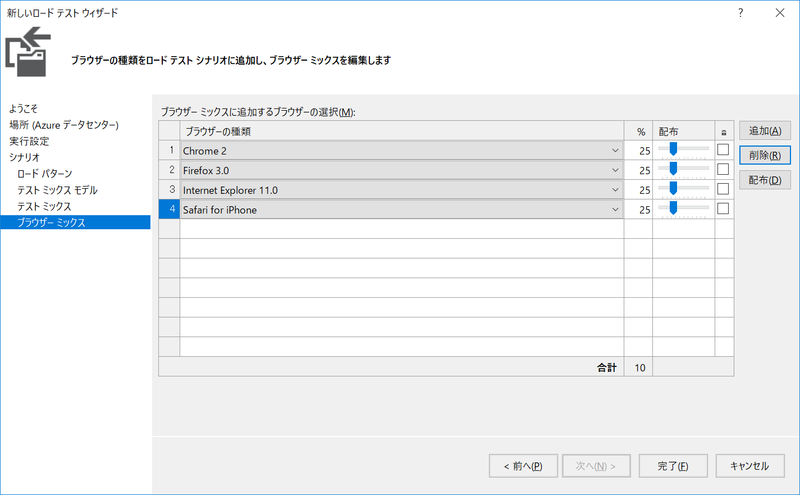
Task: Lock the Chrome 2 percentage checkbox
Action: point(723,150)
